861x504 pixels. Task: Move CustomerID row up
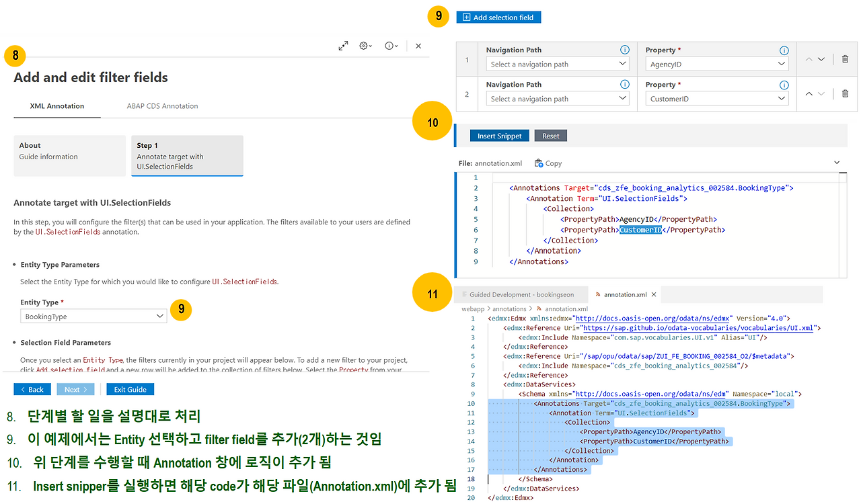(809, 94)
